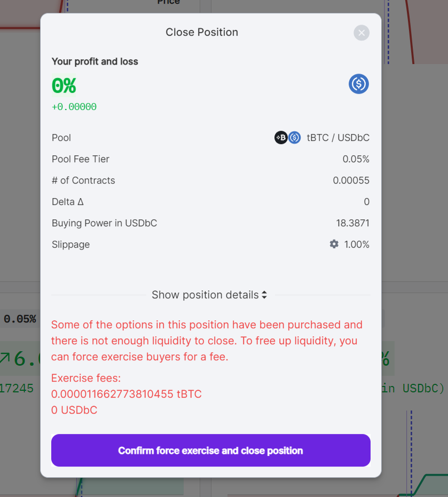This screenshot has height=497, width=448.
Task: Click the red liquidity warning message
Action: tap(207, 341)
